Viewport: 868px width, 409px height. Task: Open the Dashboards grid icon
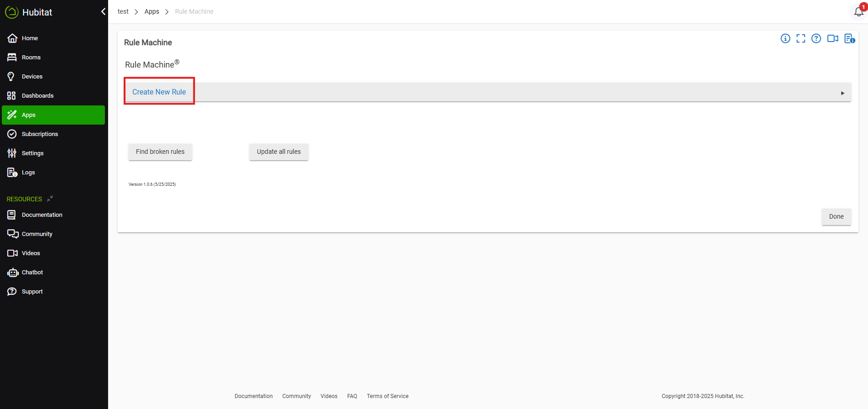pyautogui.click(x=11, y=95)
